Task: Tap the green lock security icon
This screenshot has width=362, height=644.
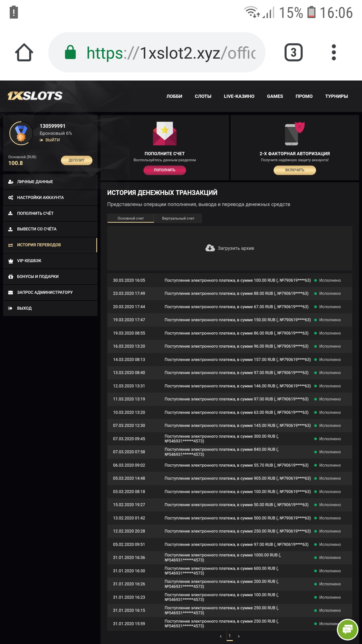Action: pos(70,52)
